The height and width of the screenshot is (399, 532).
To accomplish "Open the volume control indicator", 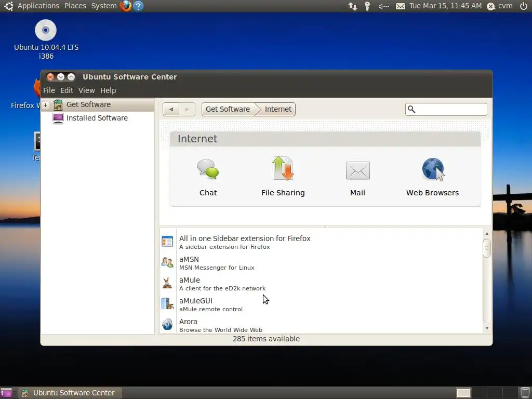I will click(383, 6).
